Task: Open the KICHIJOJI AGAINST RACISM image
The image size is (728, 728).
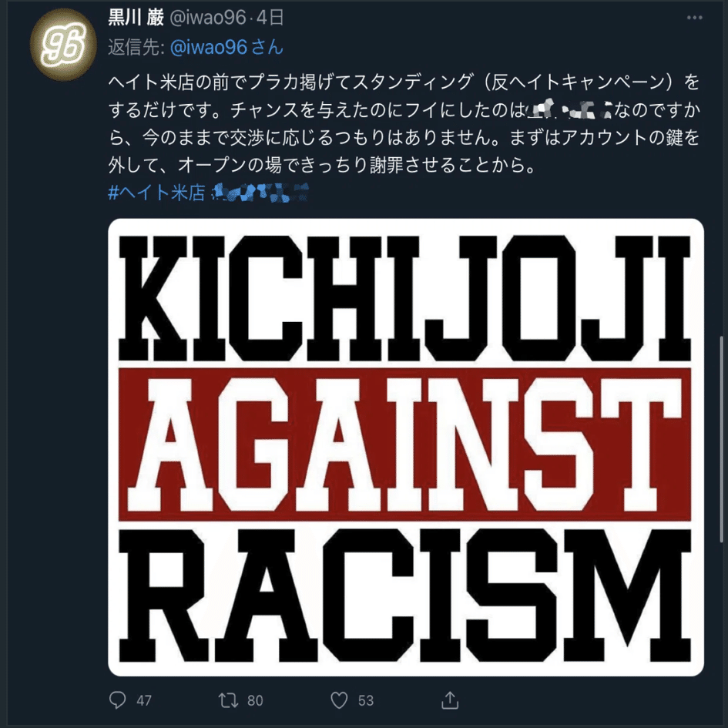Action: [406, 447]
